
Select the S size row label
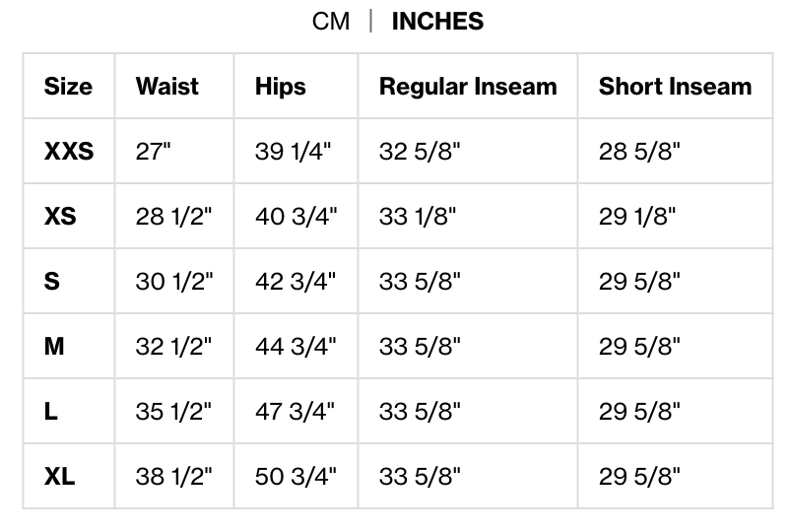52,281
